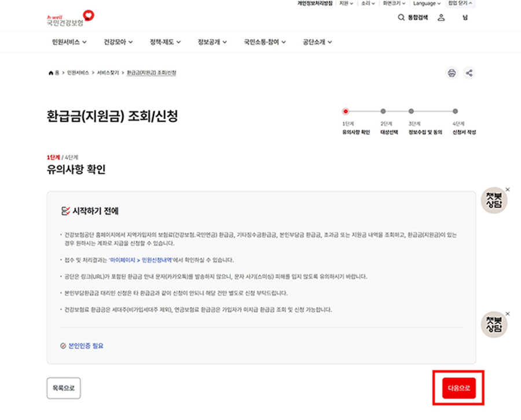
Task: Click the 본인인증 필요 check icon
Action: (63, 346)
